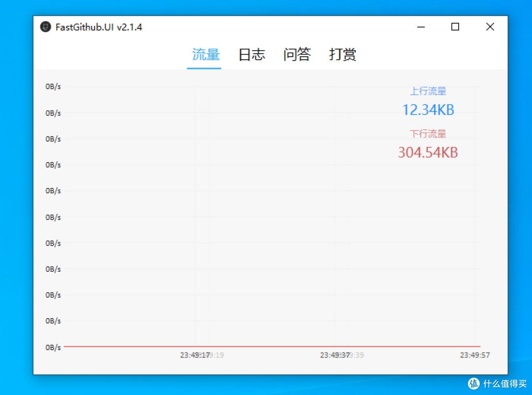
Task: Click the 值 badge icon at bottom right
Action: pos(474,384)
